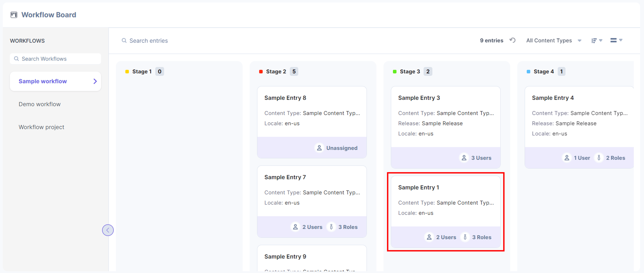Click the Stage 2 column header label
The width and height of the screenshot is (644, 273).
point(276,72)
